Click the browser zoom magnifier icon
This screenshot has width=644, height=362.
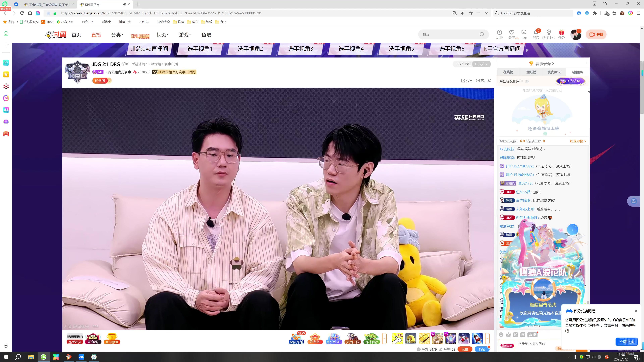pos(454,13)
